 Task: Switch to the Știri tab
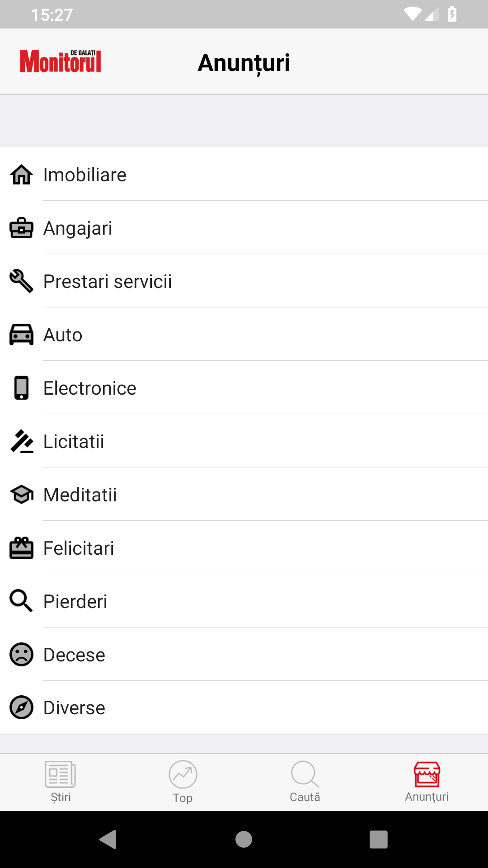tap(61, 782)
